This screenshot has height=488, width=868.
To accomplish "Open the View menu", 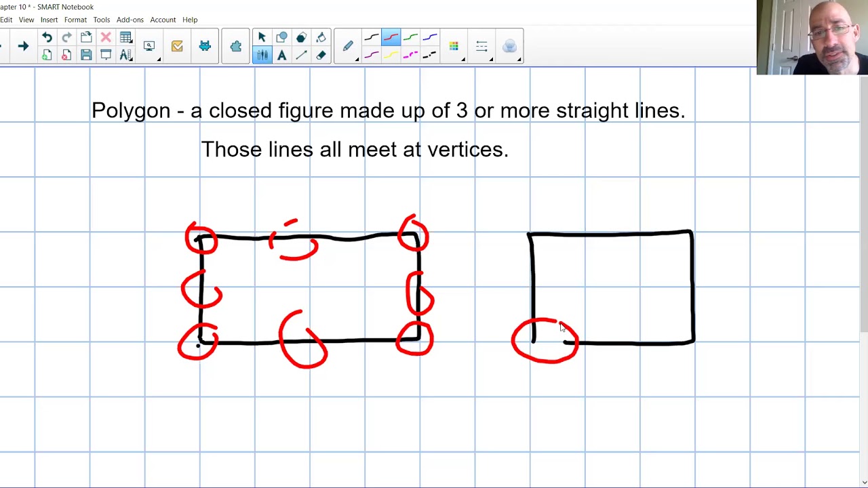I will point(26,20).
